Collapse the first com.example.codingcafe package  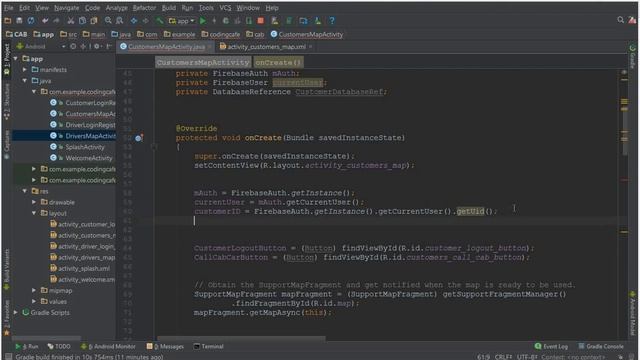coord(34,92)
